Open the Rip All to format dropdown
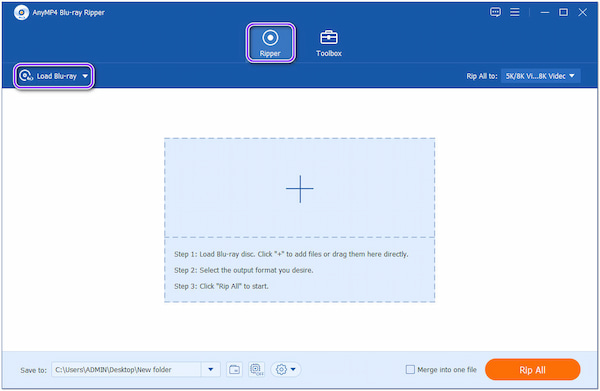The height and width of the screenshot is (391, 600). click(x=540, y=76)
